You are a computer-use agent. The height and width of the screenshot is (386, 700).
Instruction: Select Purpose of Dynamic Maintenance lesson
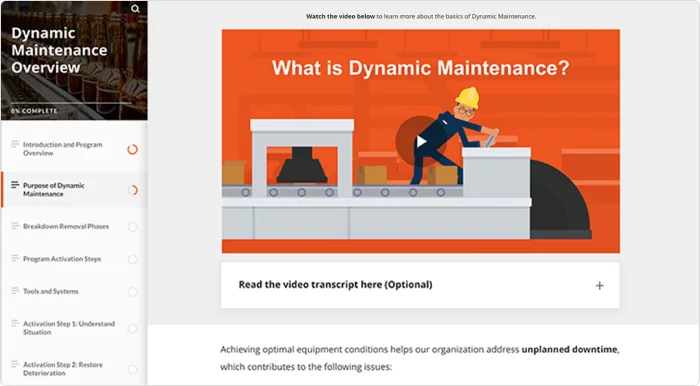(x=74, y=190)
